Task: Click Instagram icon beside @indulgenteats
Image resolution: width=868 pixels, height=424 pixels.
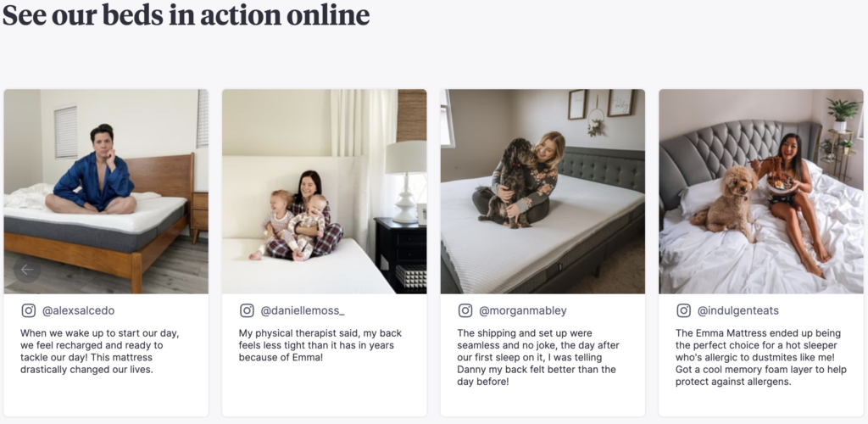Action: pos(684,310)
